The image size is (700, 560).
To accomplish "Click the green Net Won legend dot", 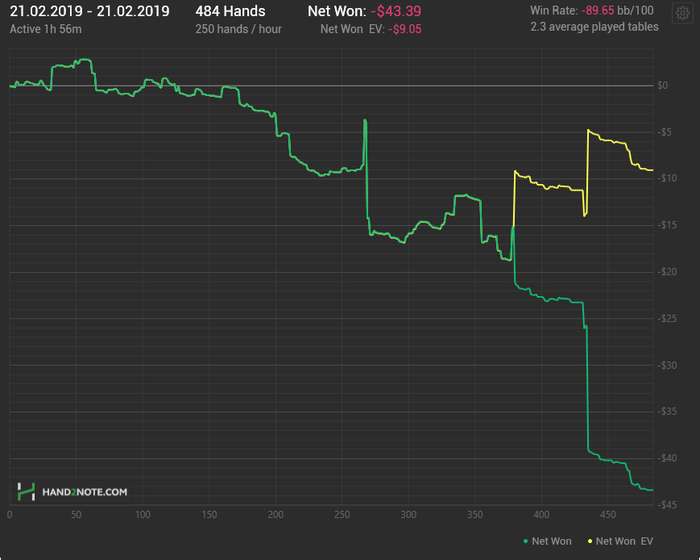I will tap(526, 542).
